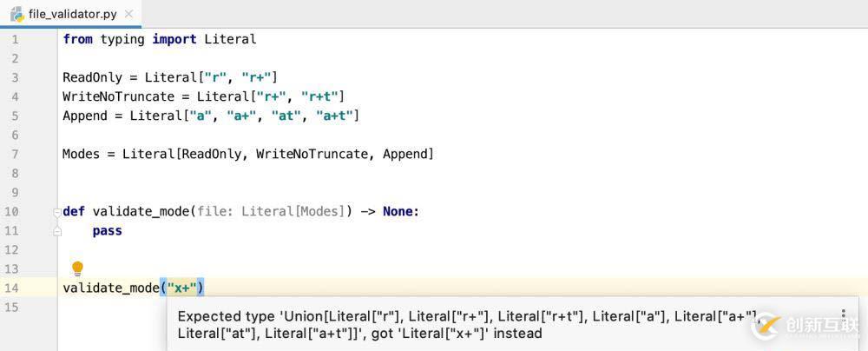
Task: Click the None return annotation on line 10
Action: click(x=397, y=211)
